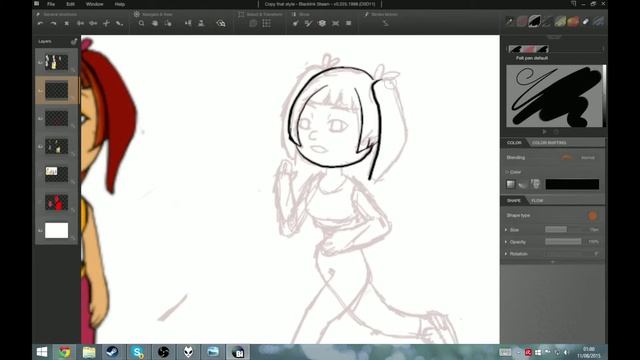
Task: Pick the highlighted black felt pen brush preset
Action: pos(534,21)
